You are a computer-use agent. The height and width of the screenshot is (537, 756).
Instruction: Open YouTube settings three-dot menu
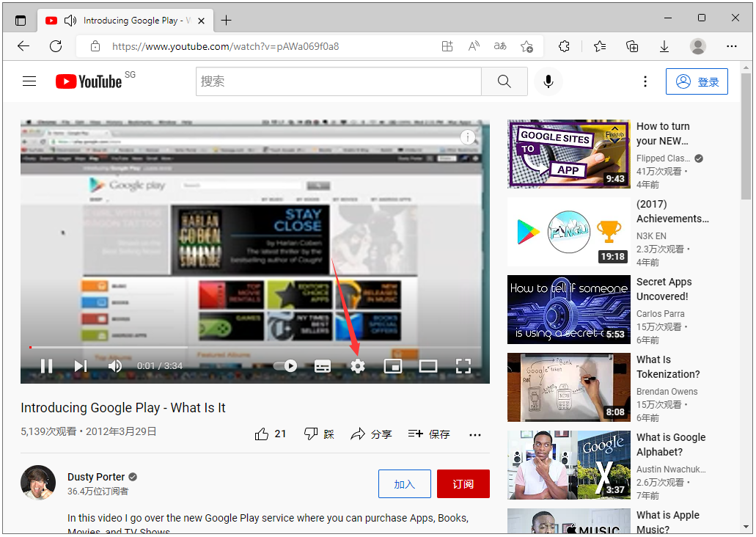[x=645, y=81]
